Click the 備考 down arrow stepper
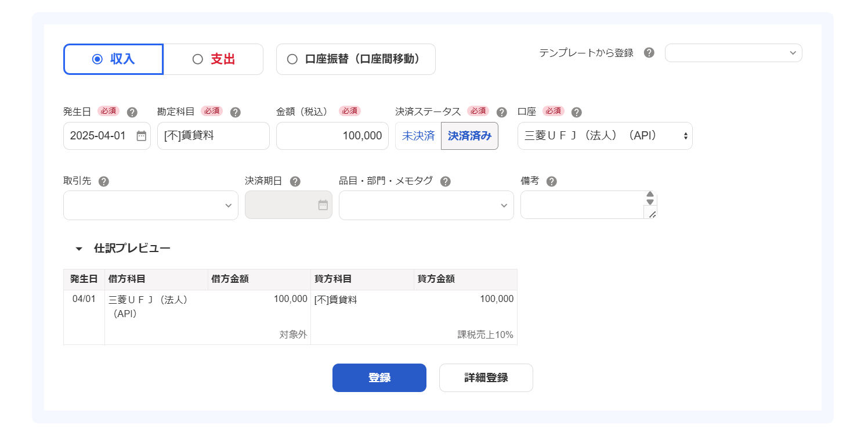The width and height of the screenshot is (868, 435). (x=650, y=202)
